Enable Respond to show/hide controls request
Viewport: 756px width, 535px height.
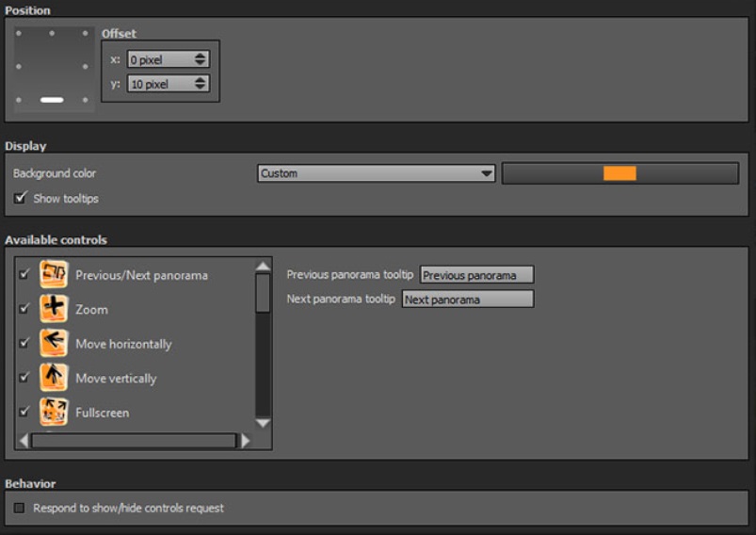click(x=19, y=508)
